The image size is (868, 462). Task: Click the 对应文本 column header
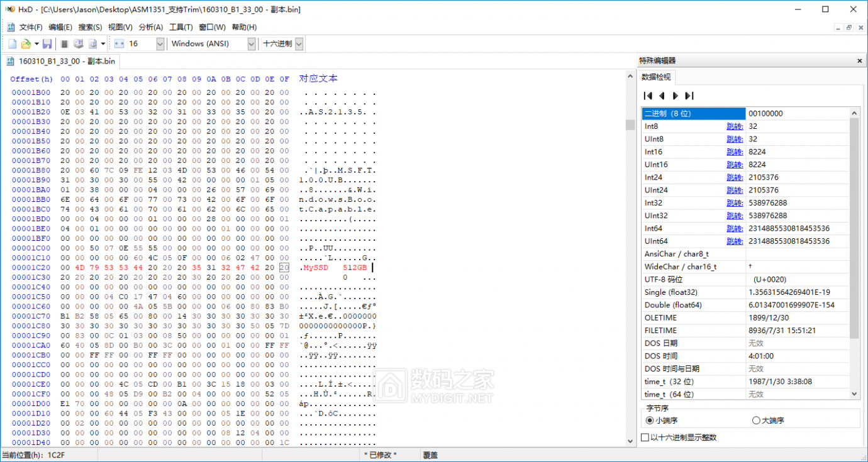coord(318,79)
